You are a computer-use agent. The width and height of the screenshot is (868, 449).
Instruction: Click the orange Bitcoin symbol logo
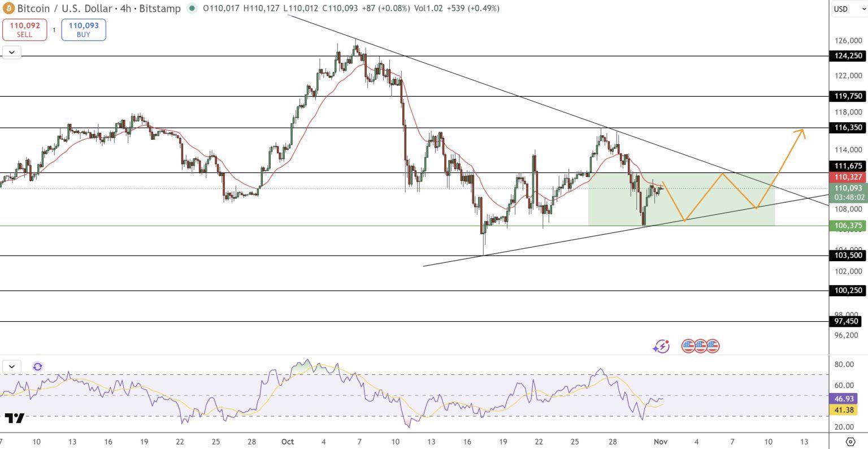8,8
